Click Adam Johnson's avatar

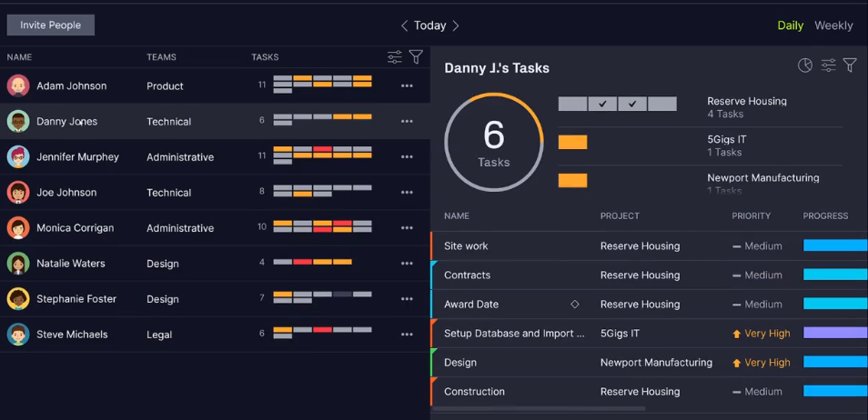(18, 86)
